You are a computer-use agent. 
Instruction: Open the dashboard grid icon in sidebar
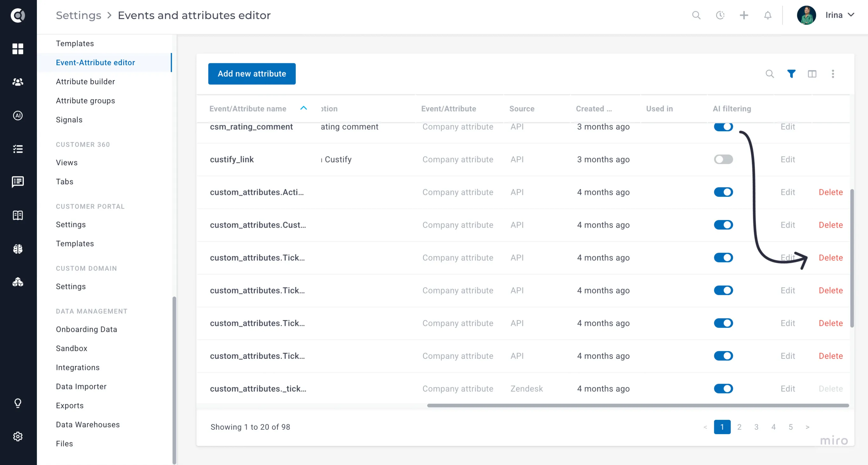pyautogui.click(x=18, y=49)
